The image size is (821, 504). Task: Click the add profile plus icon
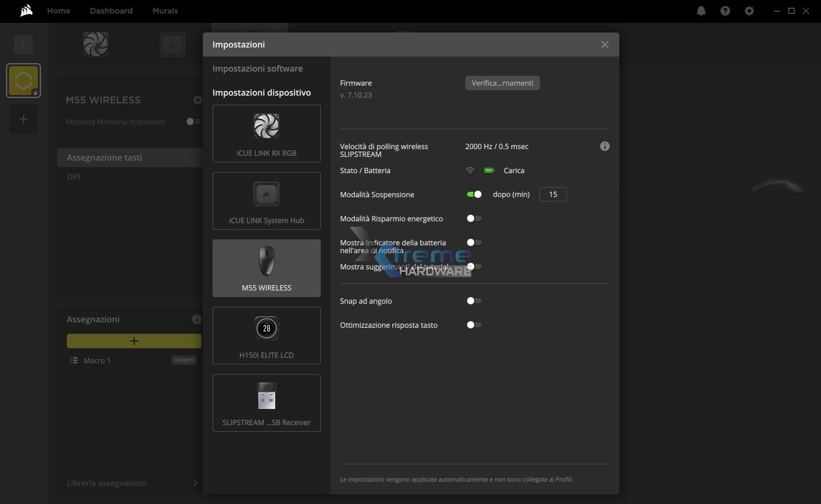point(23,119)
